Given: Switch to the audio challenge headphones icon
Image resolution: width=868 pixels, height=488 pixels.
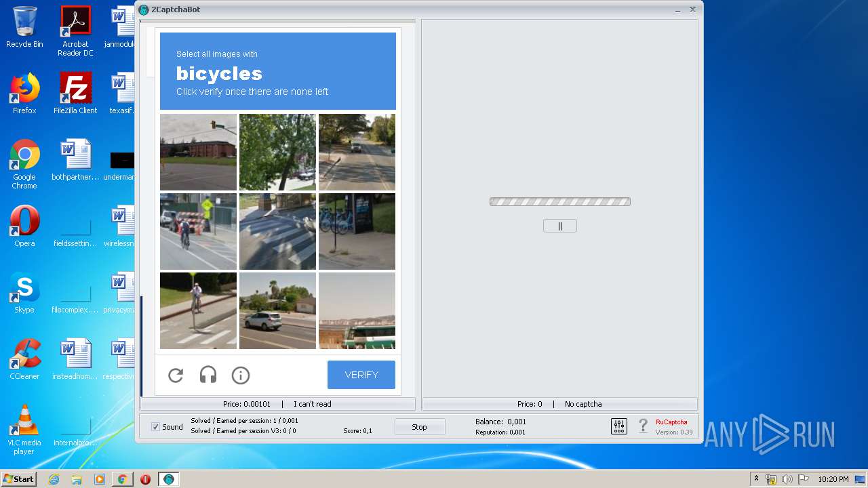Looking at the screenshot, I should pyautogui.click(x=208, y=375).
